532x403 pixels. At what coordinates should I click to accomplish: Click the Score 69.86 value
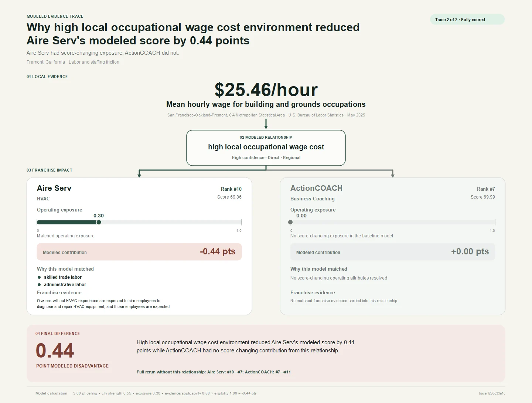pyautogui.click(x=229, y=197)
